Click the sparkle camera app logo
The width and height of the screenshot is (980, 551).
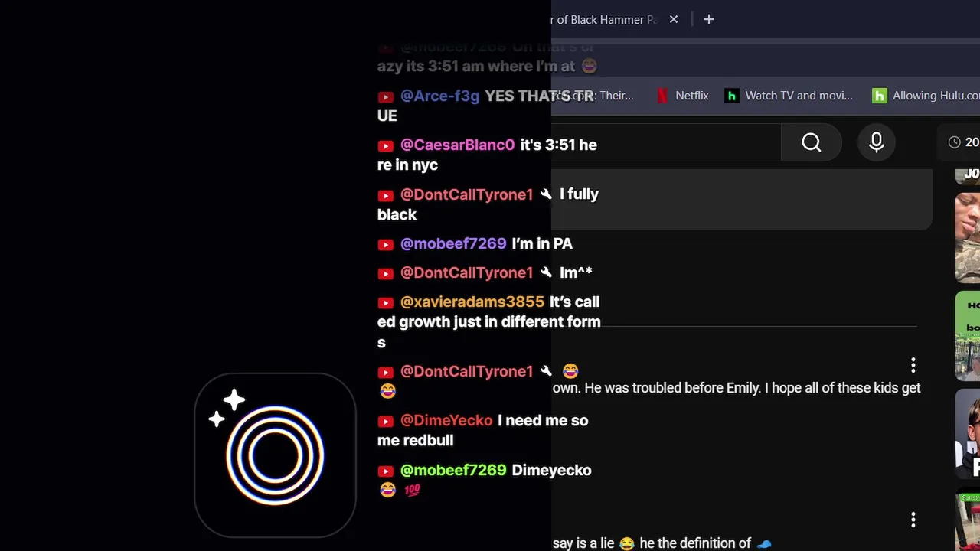tap(276, 455)
